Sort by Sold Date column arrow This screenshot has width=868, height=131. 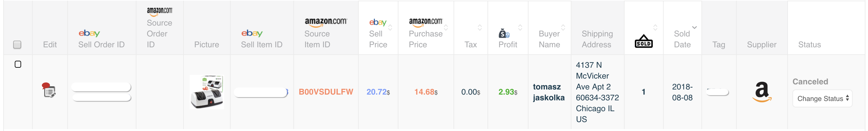[694, 27]
